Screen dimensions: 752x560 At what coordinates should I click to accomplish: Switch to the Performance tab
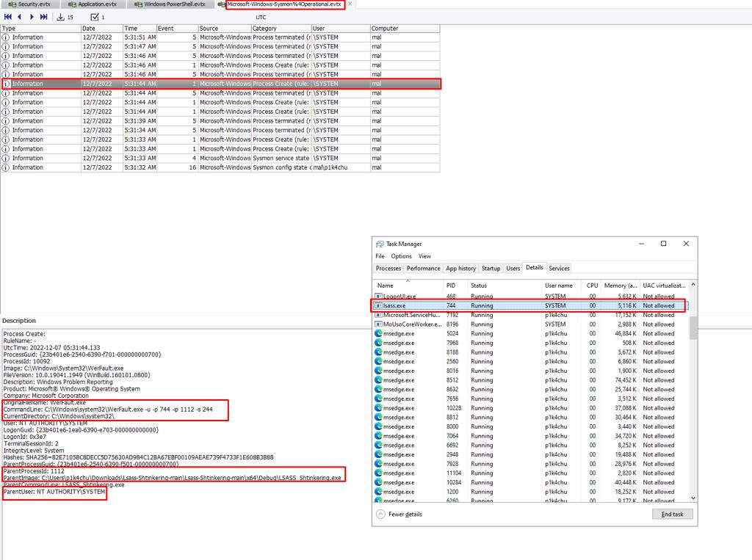point(424,269)
